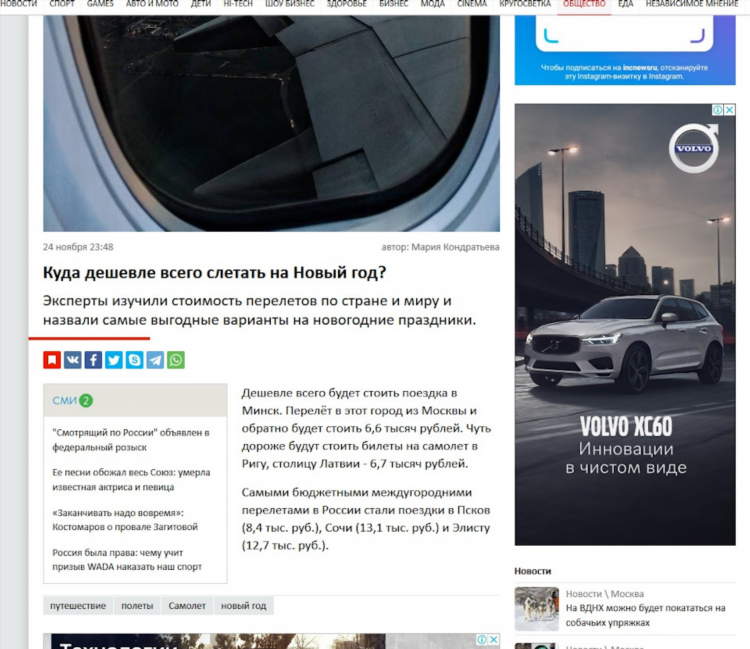Viewport: 750px width, 649px height.
Task: Click the article headline about Новый год
Action: [x=214, y=273]
